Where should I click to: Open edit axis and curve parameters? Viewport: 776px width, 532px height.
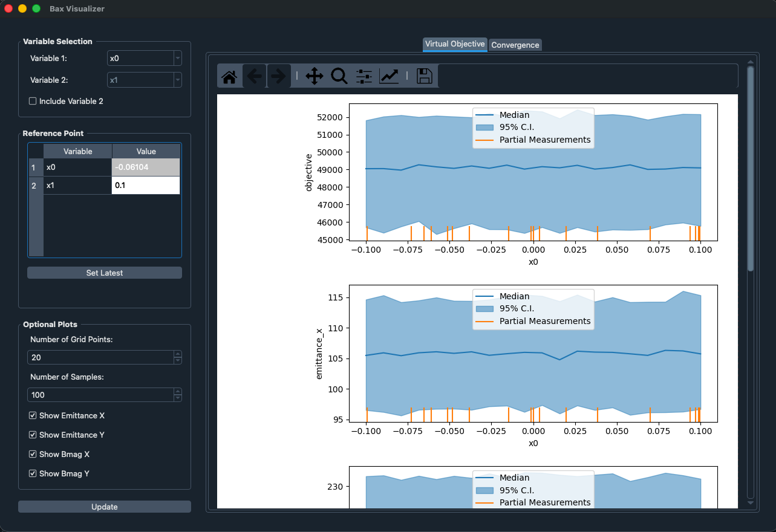coord(389,76)
